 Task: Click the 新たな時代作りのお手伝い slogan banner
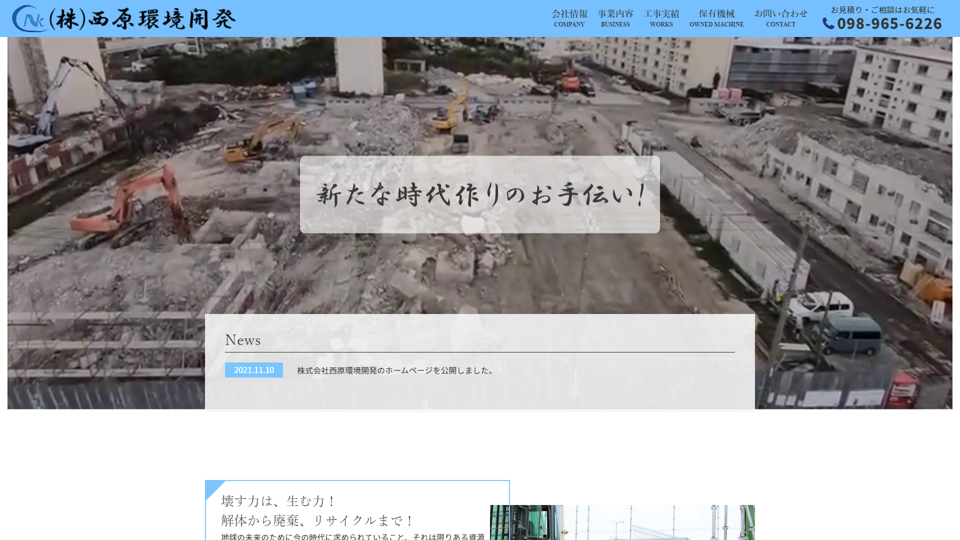tap(480, 194)
